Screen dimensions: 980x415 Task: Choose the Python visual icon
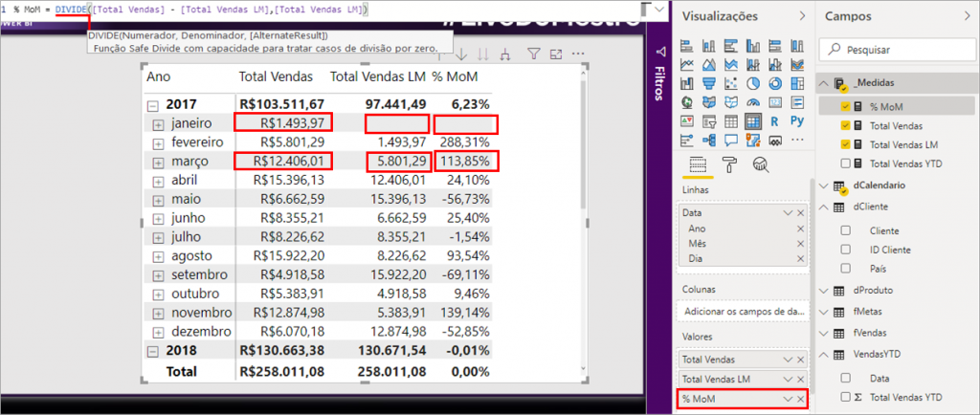tap(796, 121)
